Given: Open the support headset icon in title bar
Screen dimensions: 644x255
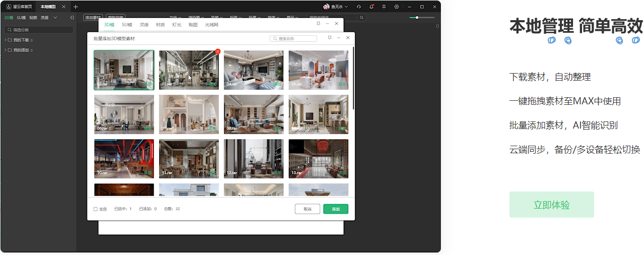Looking at the screenshot, I should (358, 7).
